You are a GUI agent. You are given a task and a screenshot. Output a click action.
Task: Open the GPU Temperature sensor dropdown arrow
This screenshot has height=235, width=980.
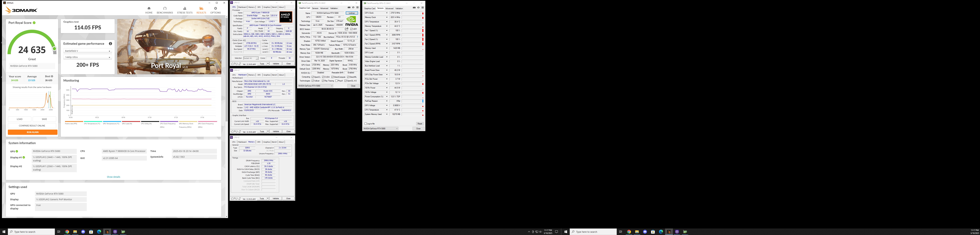pyautogui.click(x=387, y=22)
